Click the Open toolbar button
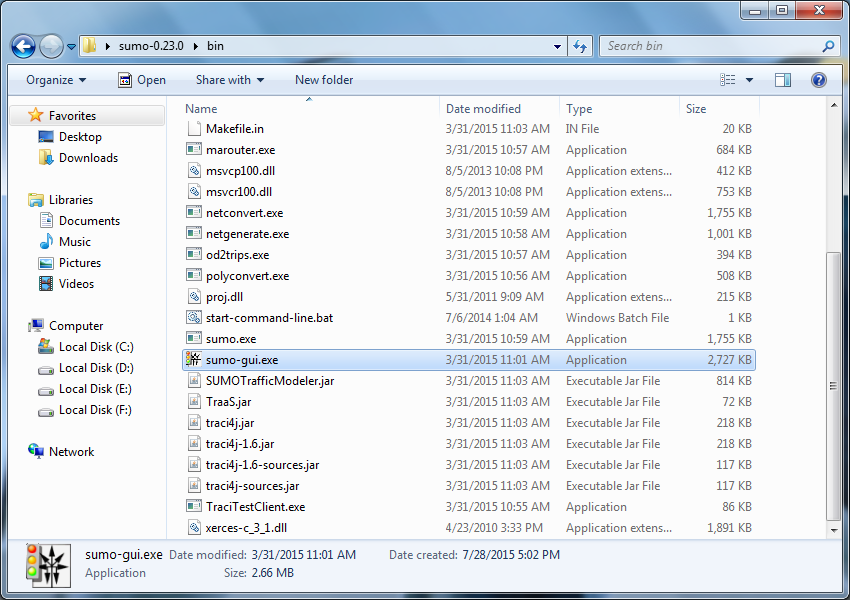Viewport: 850px width, 600px height. 142,80
